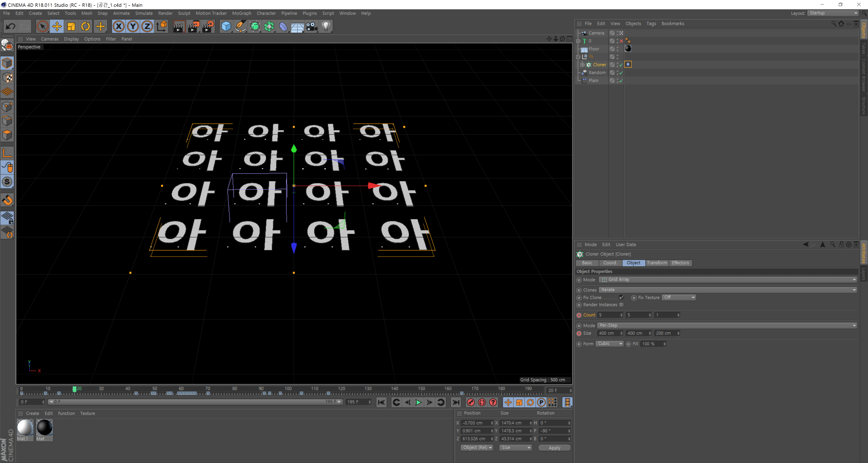868x463 pixels.
Task: Expand the Cloner object tree
Action: pyautogui.click(x=582, y=64)
